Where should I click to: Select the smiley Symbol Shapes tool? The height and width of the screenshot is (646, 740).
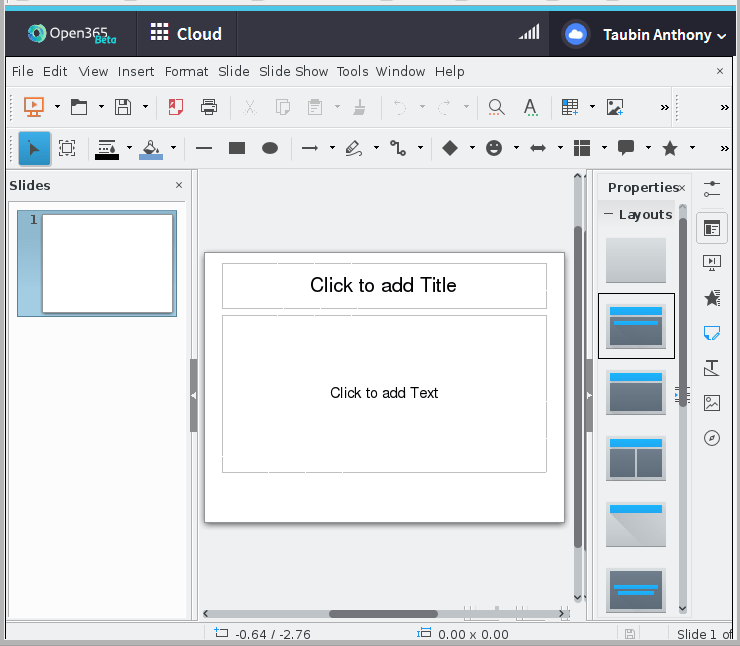[x=494, y=148]
